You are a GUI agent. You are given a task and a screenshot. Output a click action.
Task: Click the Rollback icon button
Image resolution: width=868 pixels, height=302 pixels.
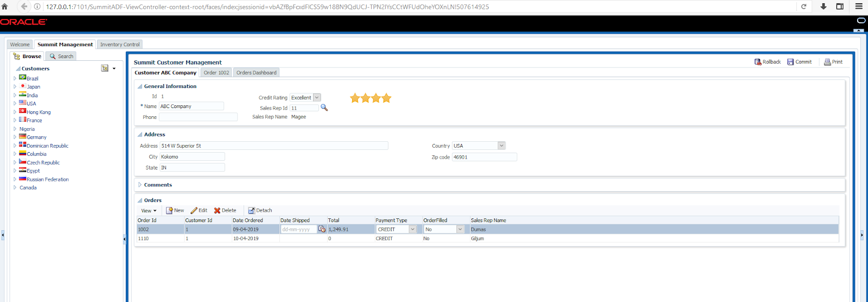tap(758, 62)
